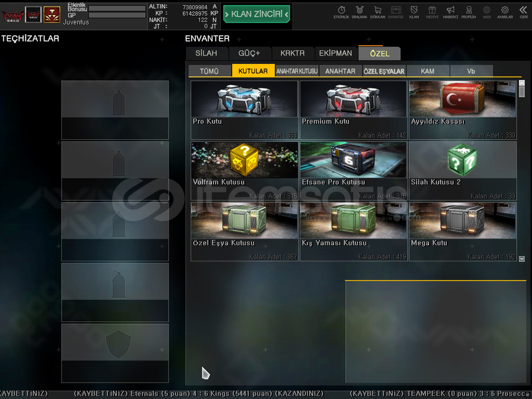
Task: Open the Klan shield icon
Action: click(x=414, y=12)
